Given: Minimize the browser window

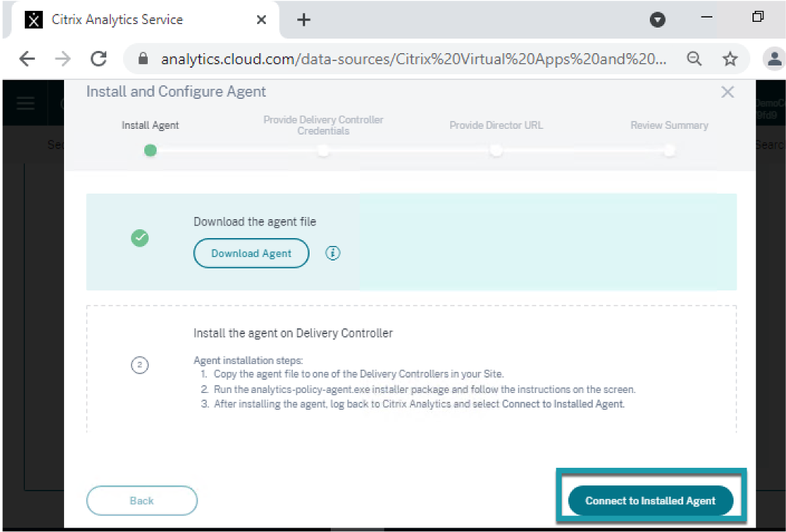Looking at the screenshot, I should tap(707, 17).
